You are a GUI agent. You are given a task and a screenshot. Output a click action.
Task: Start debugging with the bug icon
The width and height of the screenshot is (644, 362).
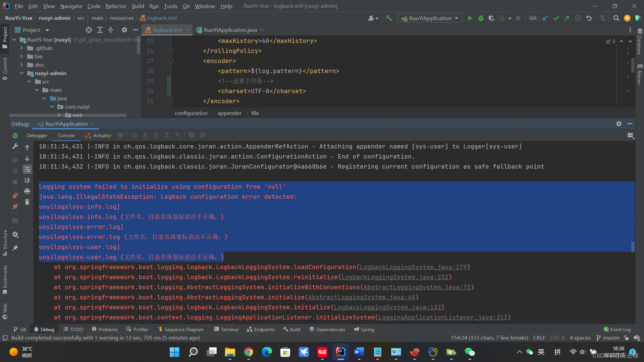click(x=481, y=18)
